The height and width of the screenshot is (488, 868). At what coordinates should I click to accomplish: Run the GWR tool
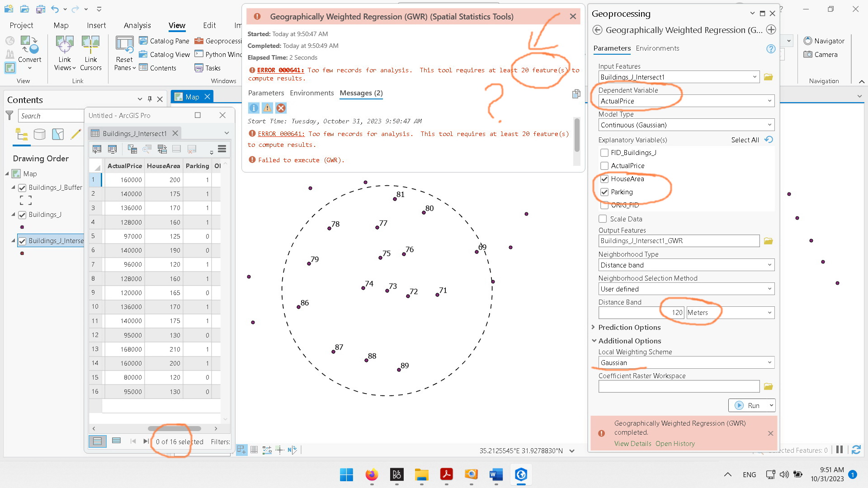pos(749,406)
